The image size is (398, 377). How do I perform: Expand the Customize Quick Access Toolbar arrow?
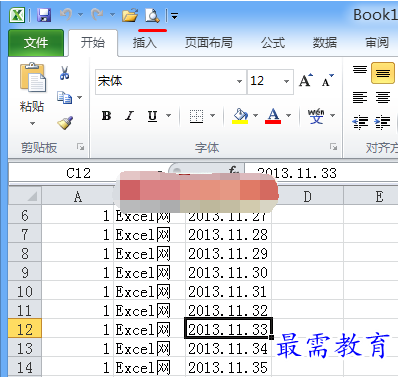(175, 15)
